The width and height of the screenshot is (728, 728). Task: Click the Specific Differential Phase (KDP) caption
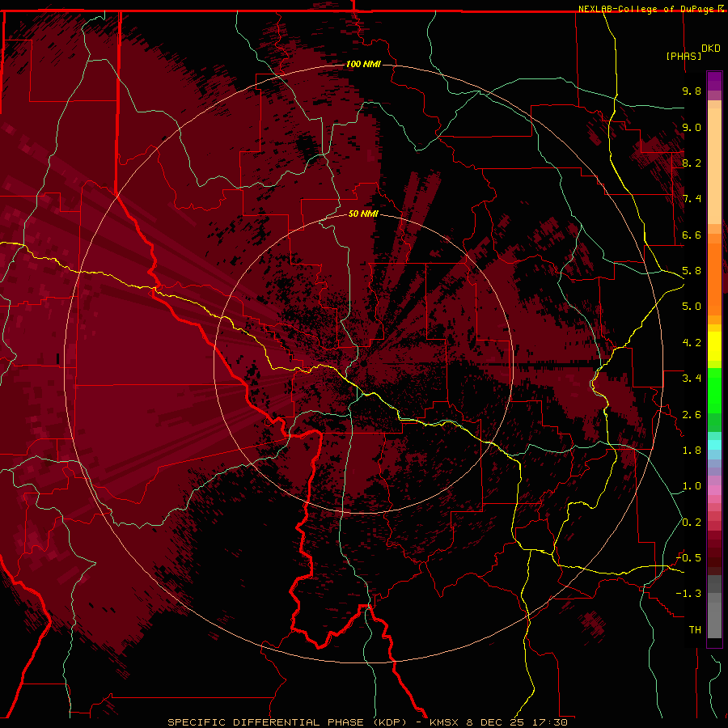click(367, 722)
